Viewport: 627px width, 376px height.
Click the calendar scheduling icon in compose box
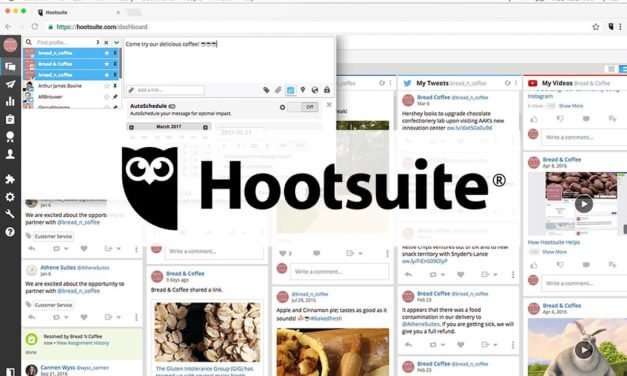click(x=291, y=90)
